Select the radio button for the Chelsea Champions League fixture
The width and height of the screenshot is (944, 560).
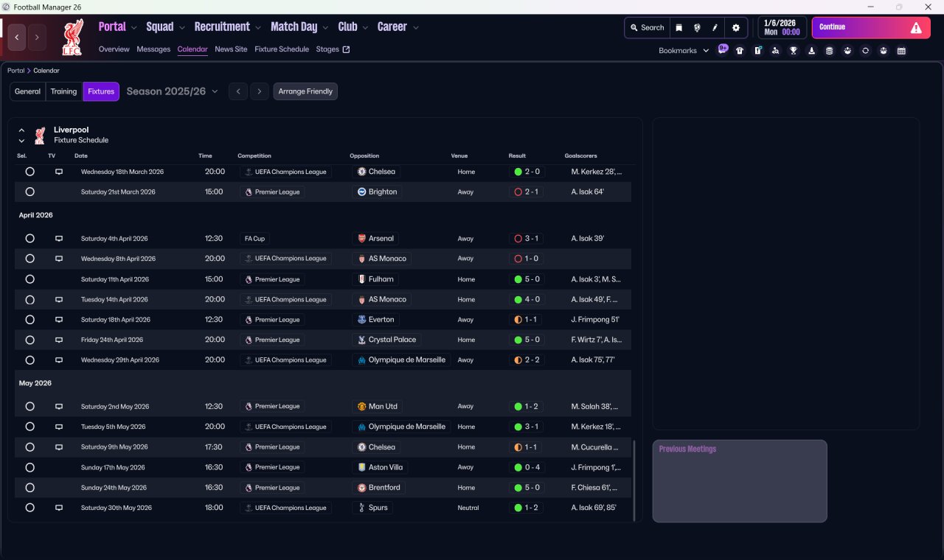pos(29,172)
